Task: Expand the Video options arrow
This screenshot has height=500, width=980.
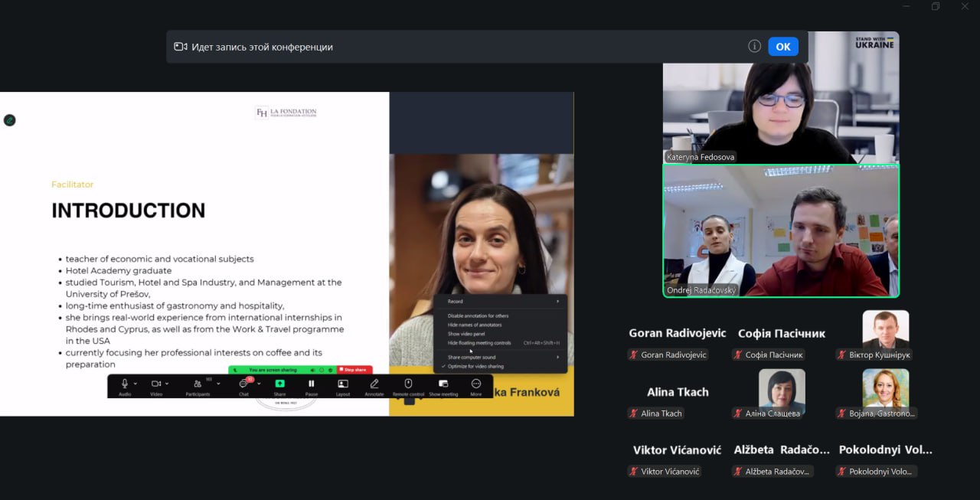Action: (168, 384)
